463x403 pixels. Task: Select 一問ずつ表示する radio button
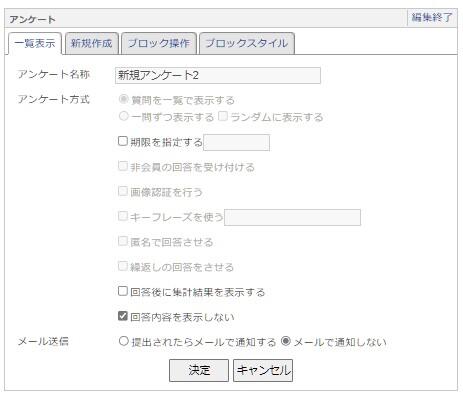[124, 116]
